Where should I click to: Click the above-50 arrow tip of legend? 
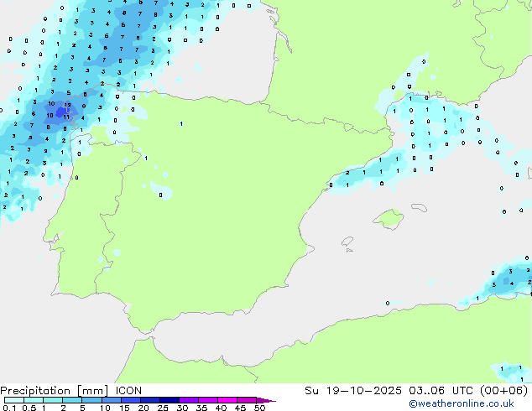click(x=266, y=400)
